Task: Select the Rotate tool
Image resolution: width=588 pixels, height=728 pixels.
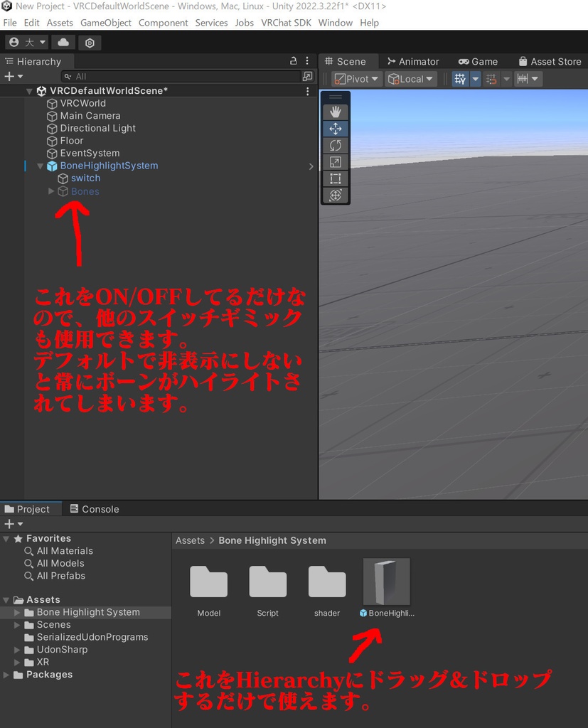Action: 335,145
